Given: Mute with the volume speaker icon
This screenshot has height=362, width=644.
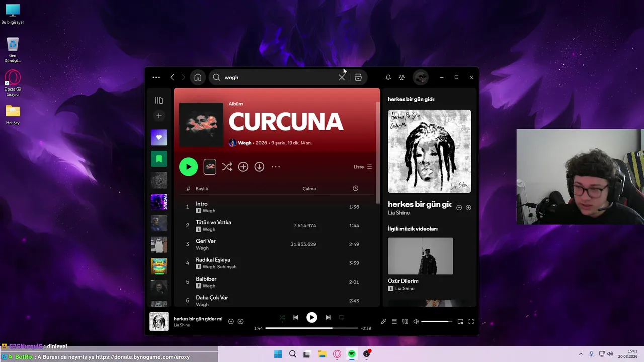Looking at the screenshot, I should (416, 321).
